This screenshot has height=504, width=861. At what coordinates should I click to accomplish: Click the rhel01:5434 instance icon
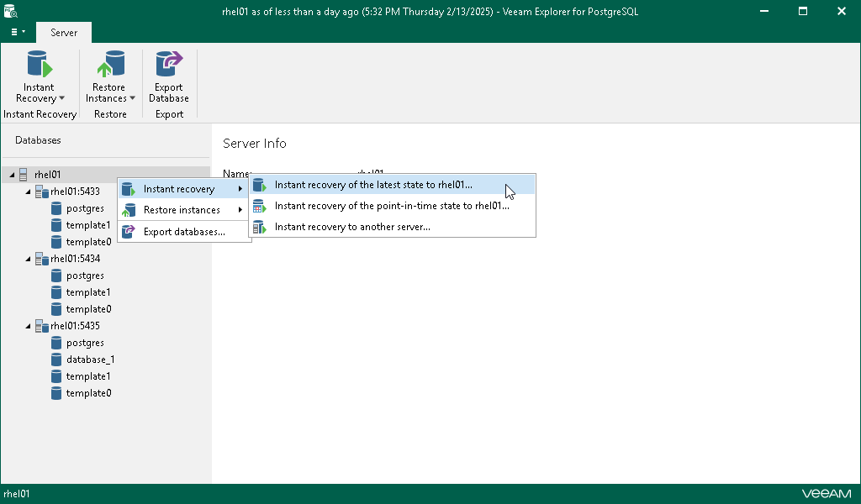pyautogui.click(x=42, y=259)
